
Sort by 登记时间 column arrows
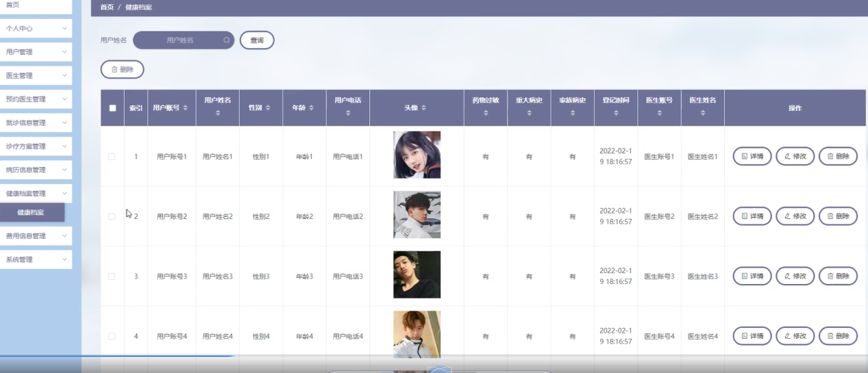[616, 113]
